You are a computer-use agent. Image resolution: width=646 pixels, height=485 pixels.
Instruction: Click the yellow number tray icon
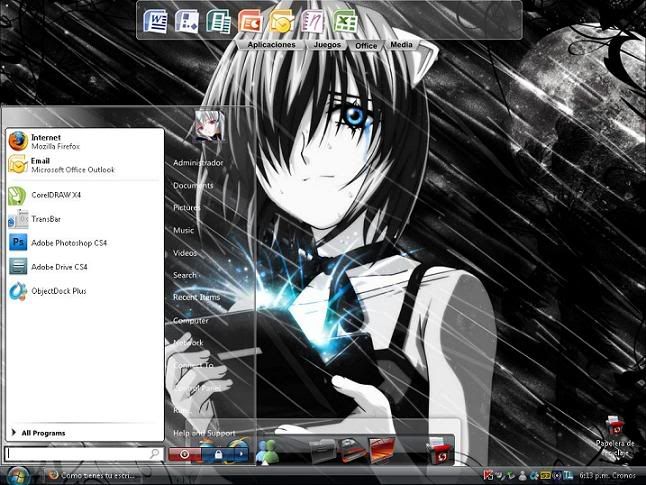click(545, 475)
